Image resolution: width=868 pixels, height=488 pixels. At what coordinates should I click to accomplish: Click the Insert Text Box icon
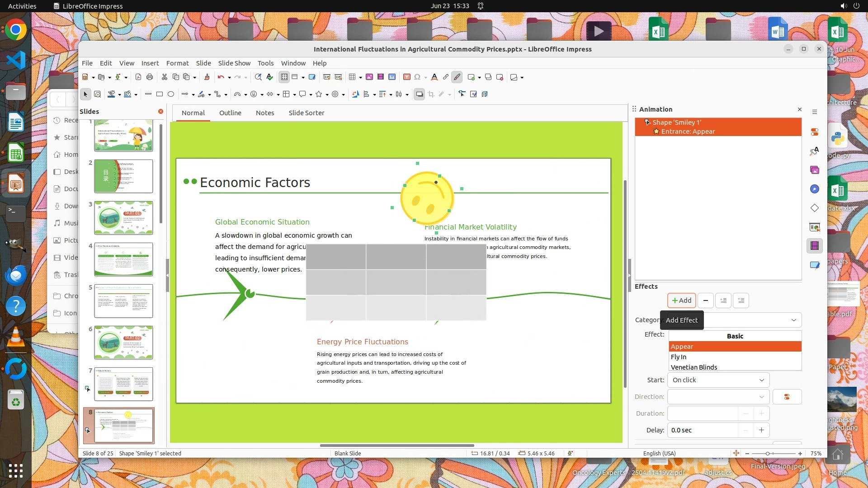point(406,77)
